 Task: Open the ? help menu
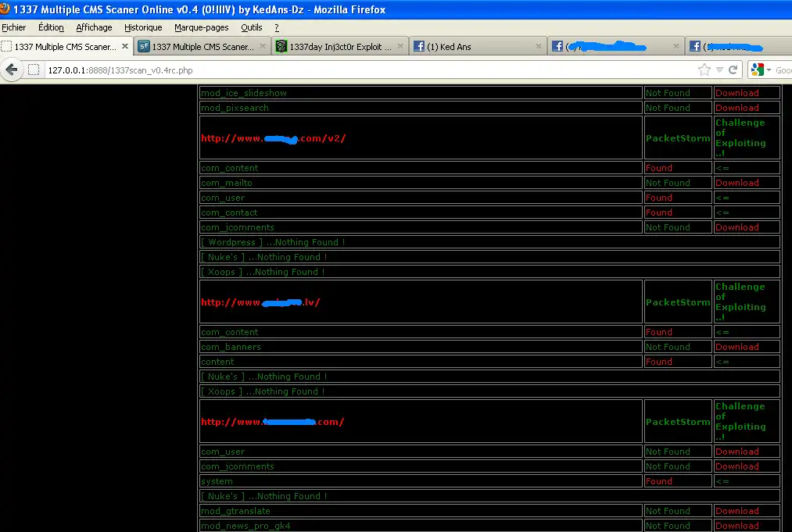pyautogui.click(x=277, y=28)
